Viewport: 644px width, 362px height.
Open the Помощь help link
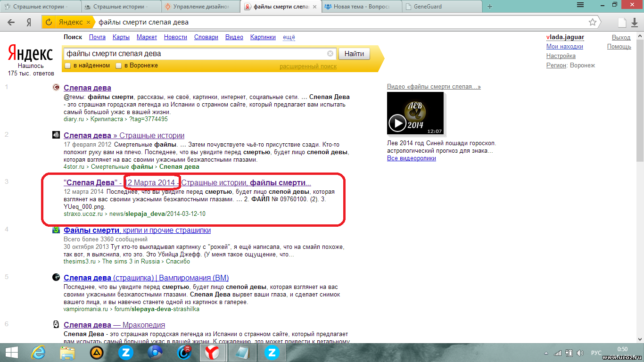pos(619,47)
